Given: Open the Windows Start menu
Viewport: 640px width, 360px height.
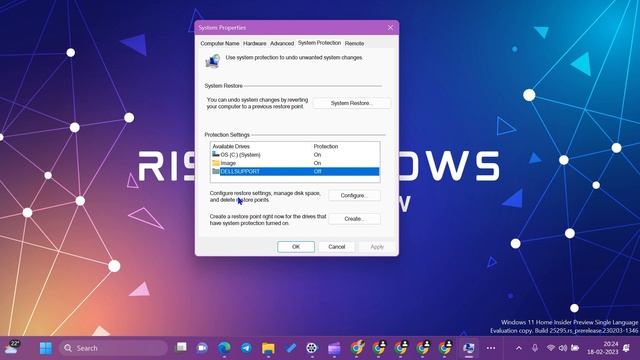Looking at the screenshot, I should (46, 348).
